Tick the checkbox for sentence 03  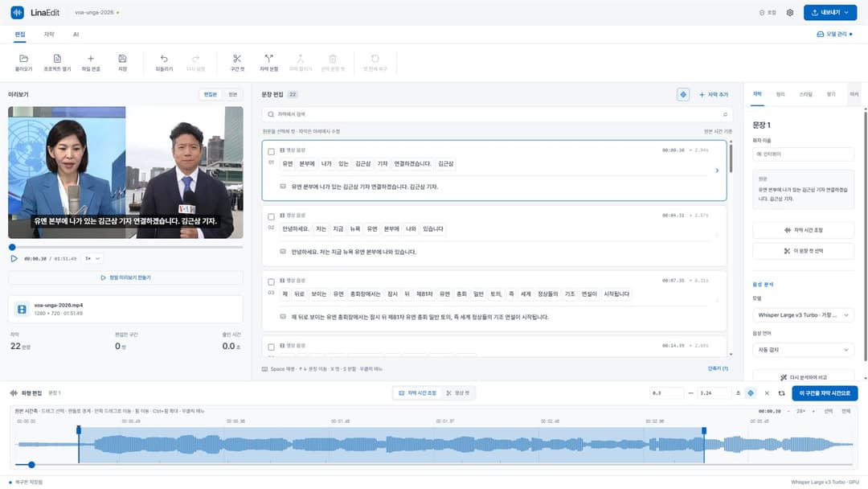[272, 281]
